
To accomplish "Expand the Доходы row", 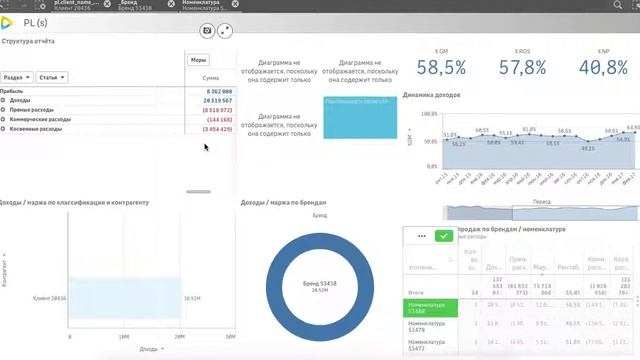I will (x=3, y=100).
